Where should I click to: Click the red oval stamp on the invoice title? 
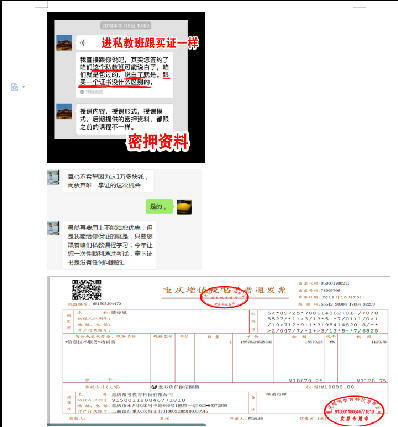(224, 296)
